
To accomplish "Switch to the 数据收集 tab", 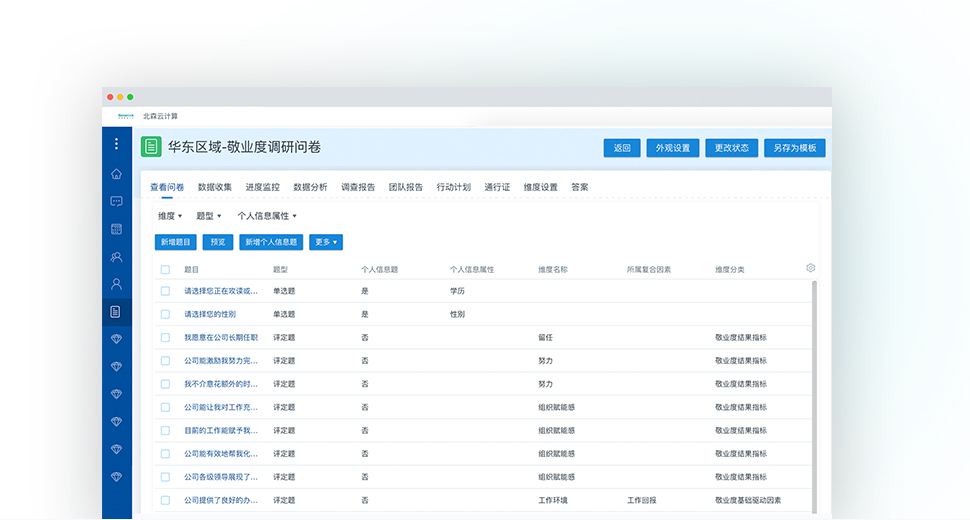I will (215, 187).
